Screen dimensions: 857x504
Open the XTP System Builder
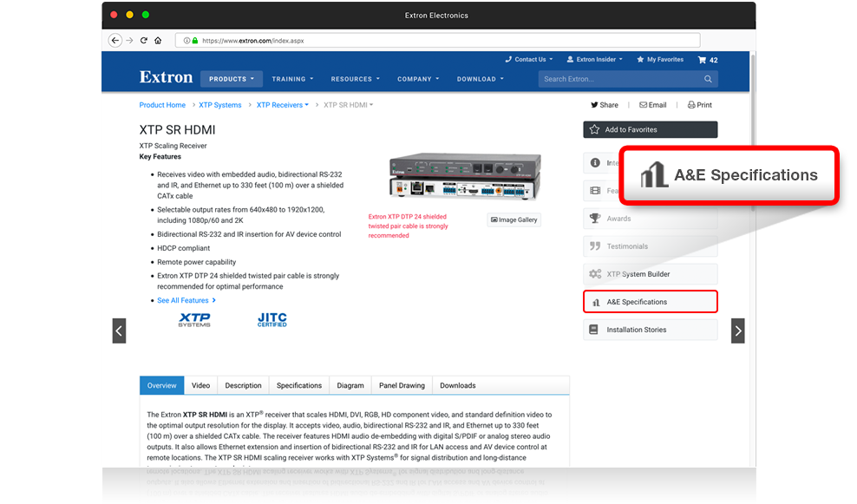tap(650, 274)
